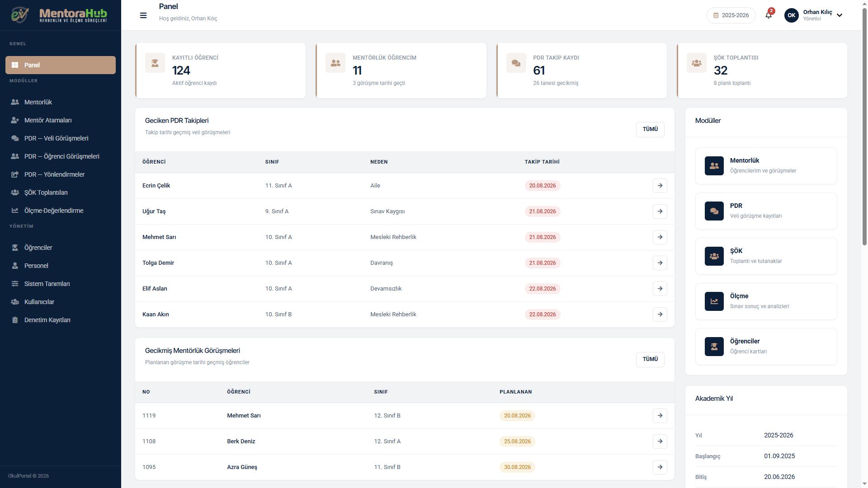Open Denetim Kayıtları in the sidebar
Image resolution: width=868 pixels, height=488 pixels.
click(x=61, y=320)
